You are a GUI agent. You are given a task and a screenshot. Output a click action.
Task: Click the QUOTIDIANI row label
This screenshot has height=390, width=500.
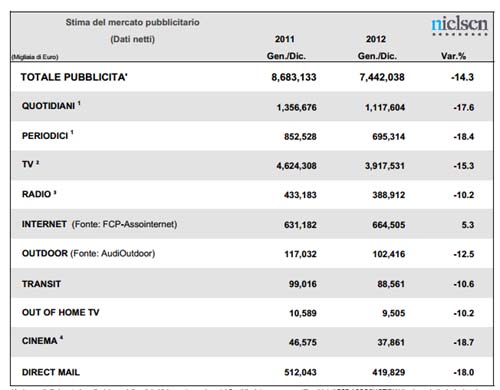coord(51,106)
